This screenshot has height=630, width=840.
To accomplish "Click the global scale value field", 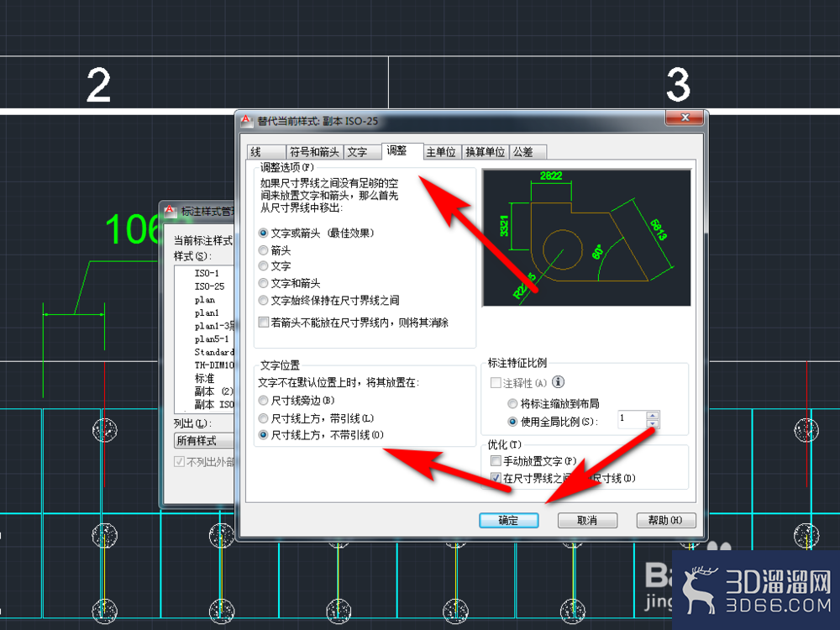I will point(632,419).
